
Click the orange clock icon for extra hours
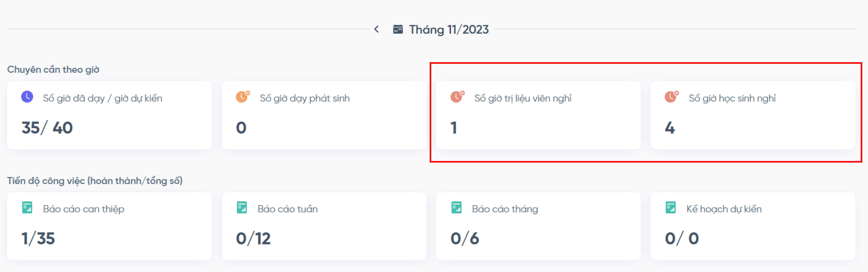(x=242, y=97)
